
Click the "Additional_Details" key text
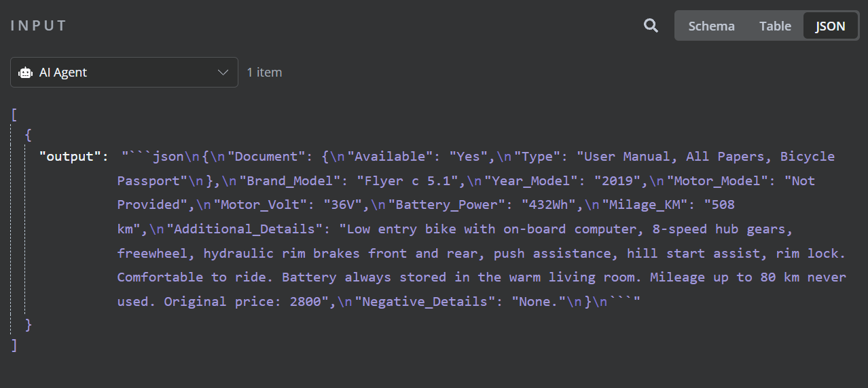coord(245,229)
